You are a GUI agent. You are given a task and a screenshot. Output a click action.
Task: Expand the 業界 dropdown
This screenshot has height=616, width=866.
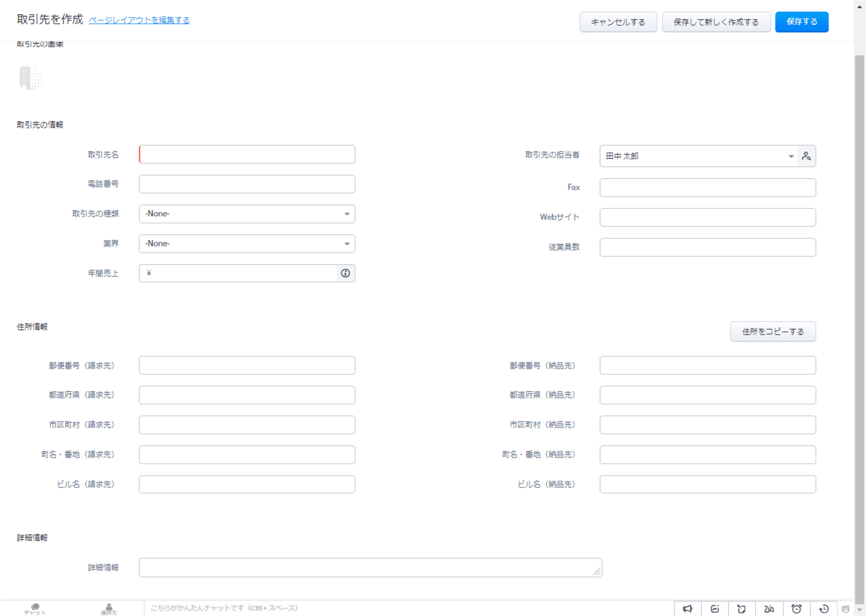(x=247, y=244)
